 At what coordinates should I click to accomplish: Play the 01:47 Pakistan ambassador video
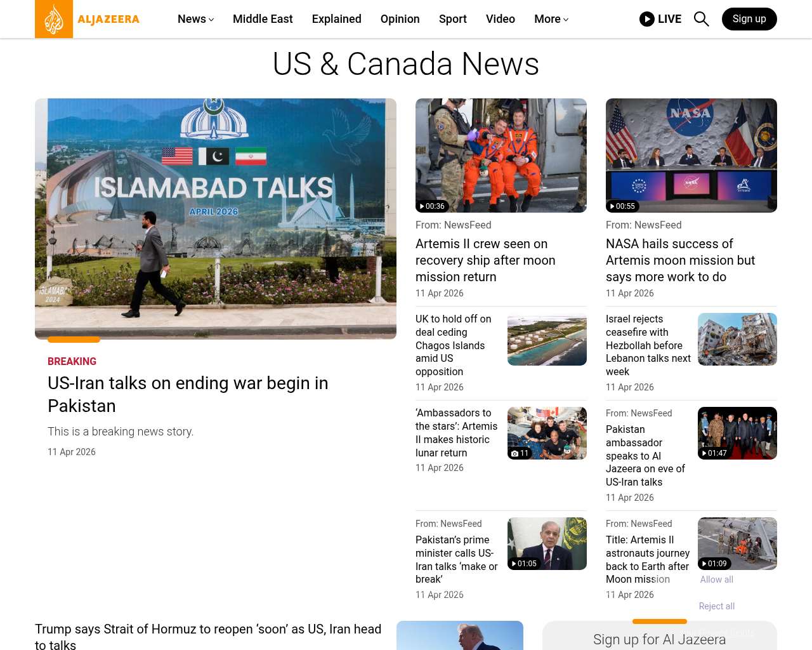tap(737, 433)
